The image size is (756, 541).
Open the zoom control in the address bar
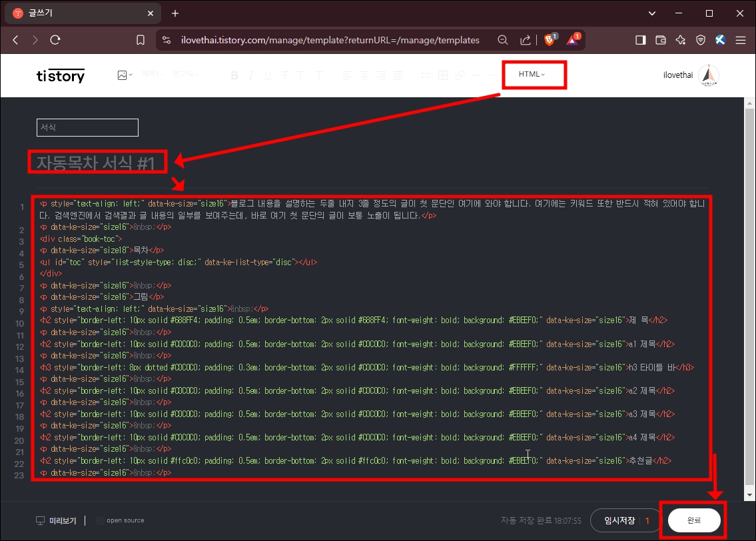502,40
